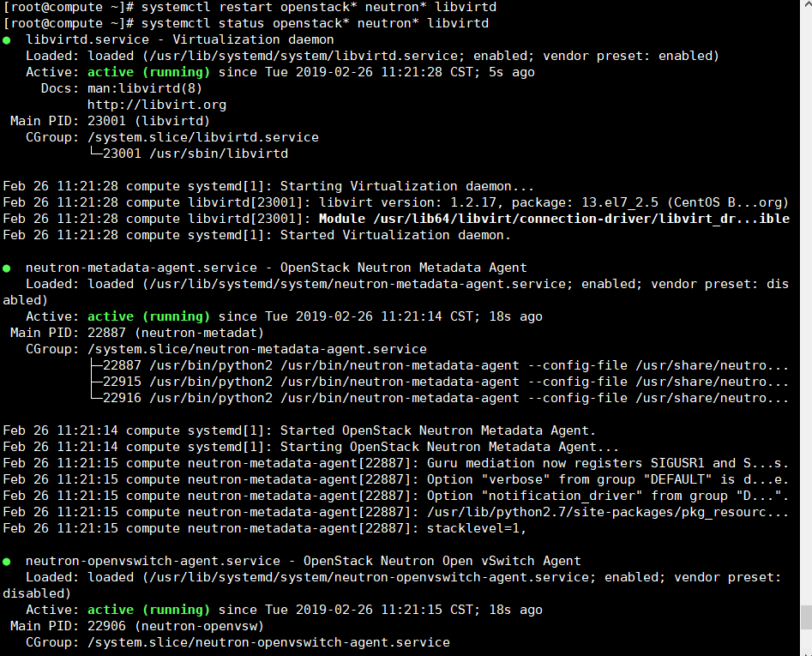Screen dimensions: 812x656
Task: Click the 'Guru mediation now registers SIGUSR1' log line
Action: (395, 463)
